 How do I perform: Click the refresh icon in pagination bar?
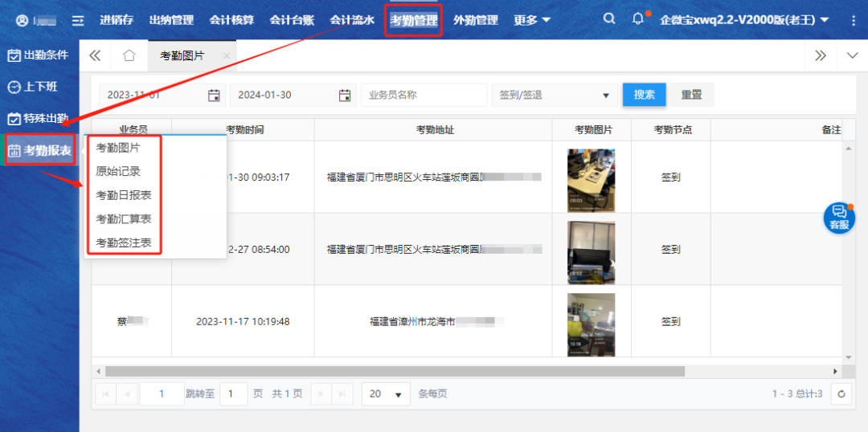pos(841,393)
